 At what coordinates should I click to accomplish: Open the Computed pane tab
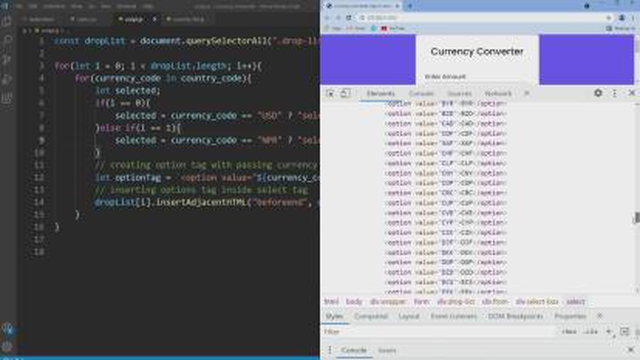(x=371, y=316)
